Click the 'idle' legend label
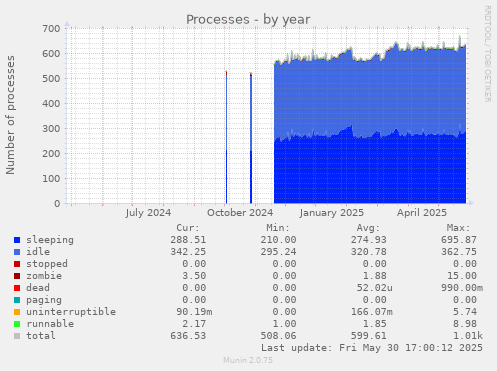Image resolution: width=497 pixels, height=371 pixels. 38,252
